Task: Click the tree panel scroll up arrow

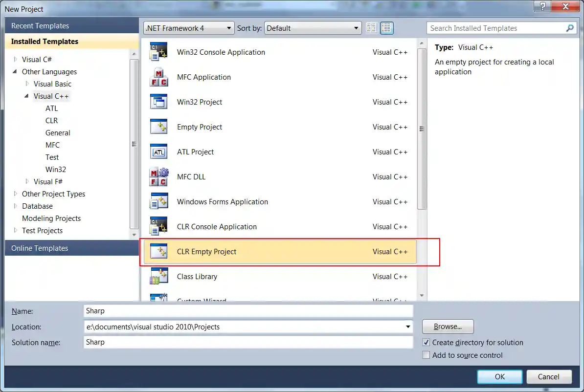Action: tap(134, 54)
